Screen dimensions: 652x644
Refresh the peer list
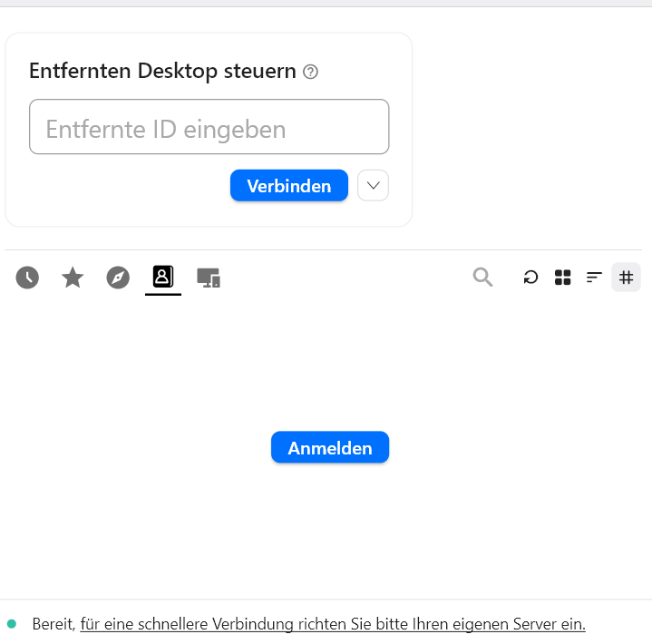pos(531,278)
